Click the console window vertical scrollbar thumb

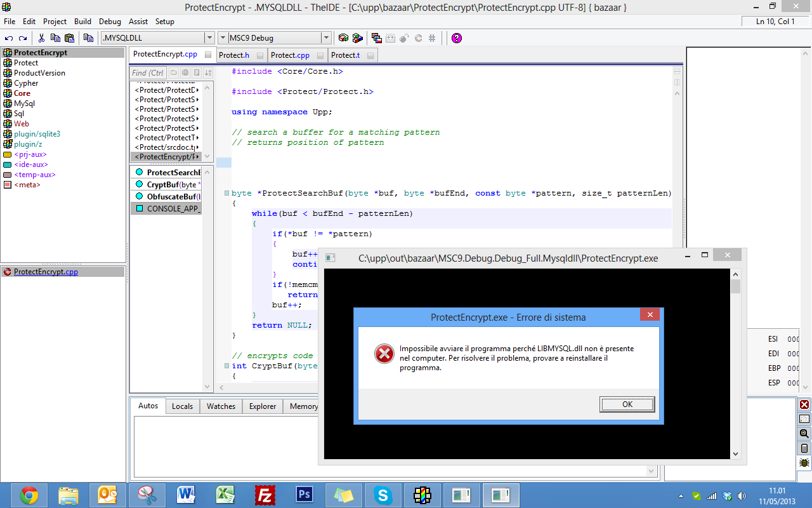(x=736, y=287)
